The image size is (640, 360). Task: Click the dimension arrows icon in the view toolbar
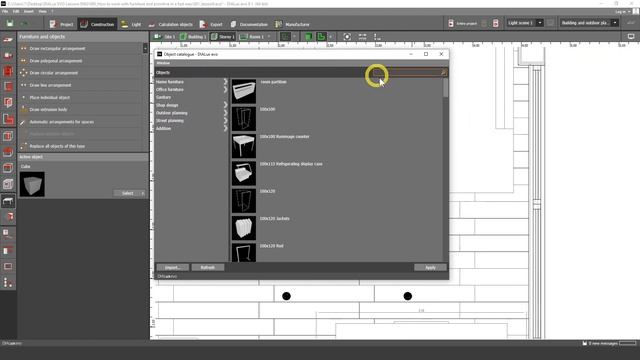tap(362, 37)
